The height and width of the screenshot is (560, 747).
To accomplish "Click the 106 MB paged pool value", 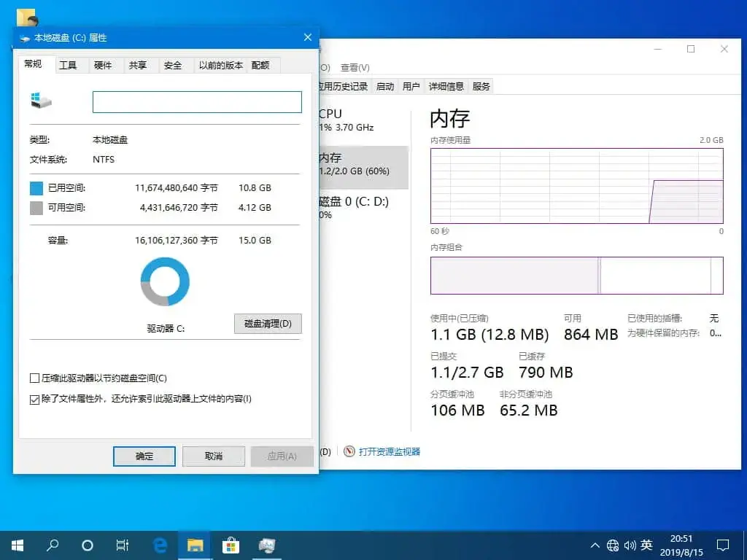I will tap(457, 411).
